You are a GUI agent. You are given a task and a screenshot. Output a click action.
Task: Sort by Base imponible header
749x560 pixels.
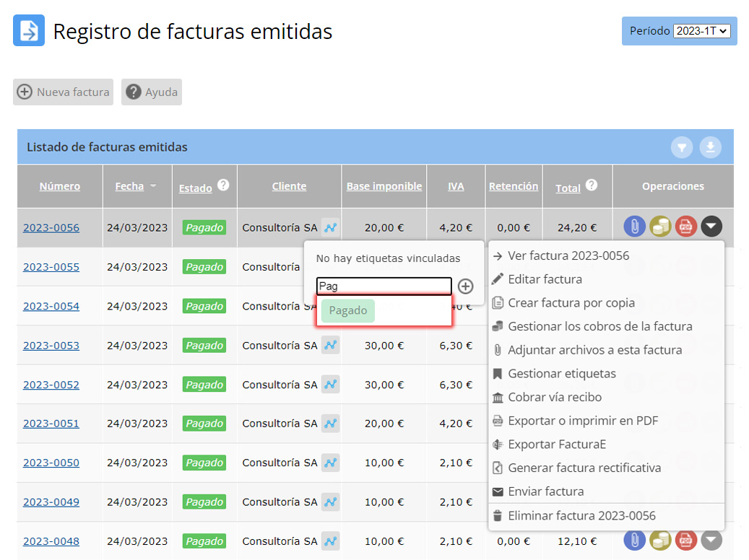click(384, 186)
